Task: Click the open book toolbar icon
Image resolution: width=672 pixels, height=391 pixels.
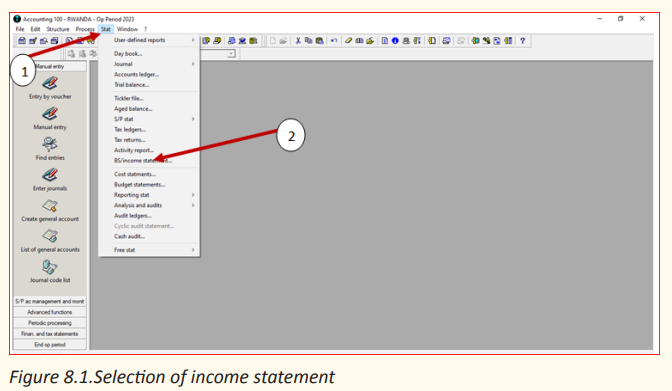Action: click(359, 41)
